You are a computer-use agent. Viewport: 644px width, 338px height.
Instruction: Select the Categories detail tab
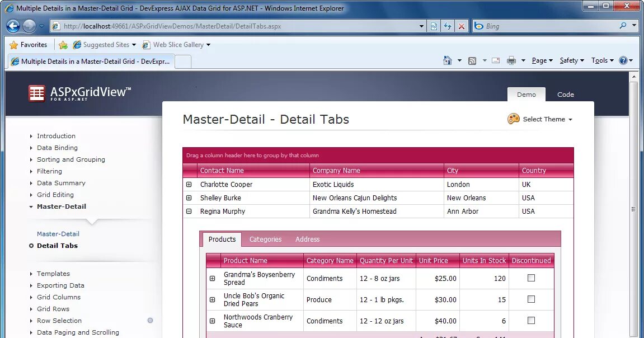pyautogui.click(x=265, y=240)
